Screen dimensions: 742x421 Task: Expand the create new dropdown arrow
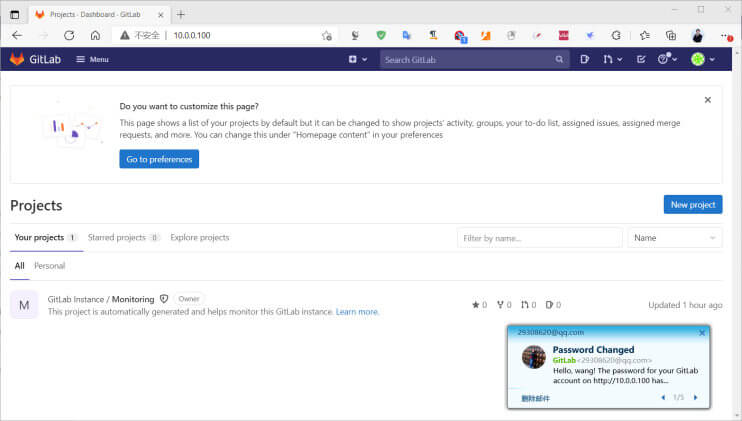[x=365, y=59]
